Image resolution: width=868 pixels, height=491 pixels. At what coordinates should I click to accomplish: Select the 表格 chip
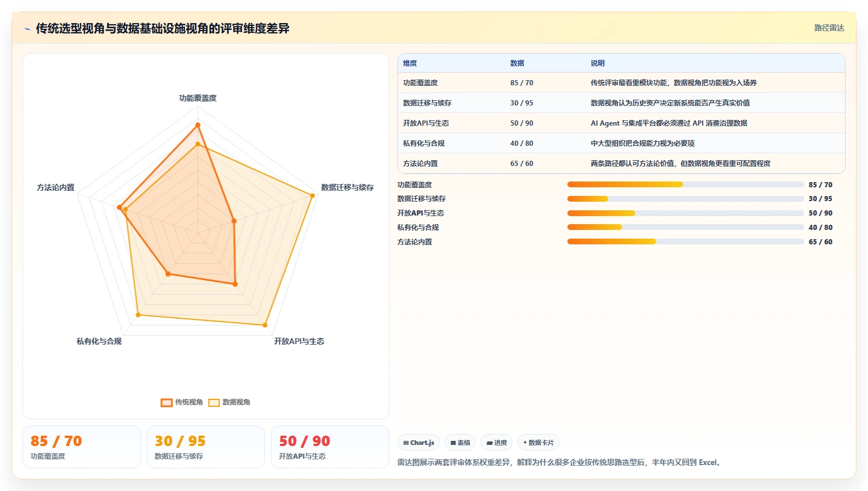[x=460, y=443]
